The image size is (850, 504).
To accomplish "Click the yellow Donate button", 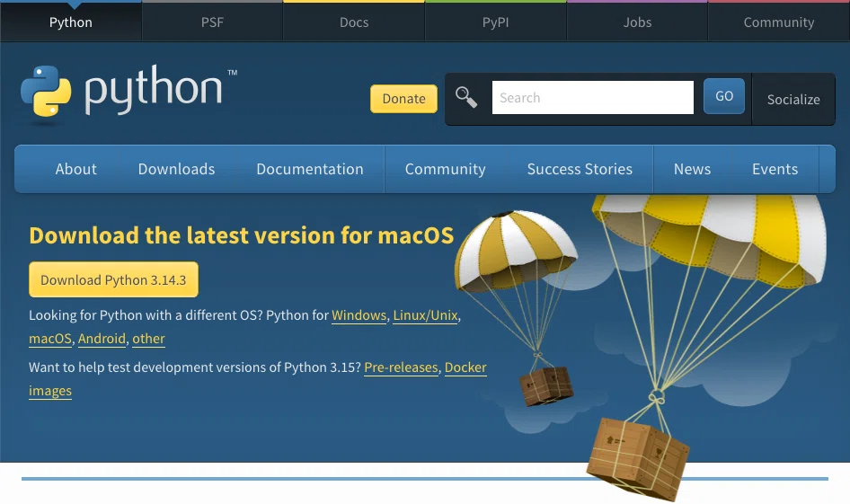I will click(403, 99).
